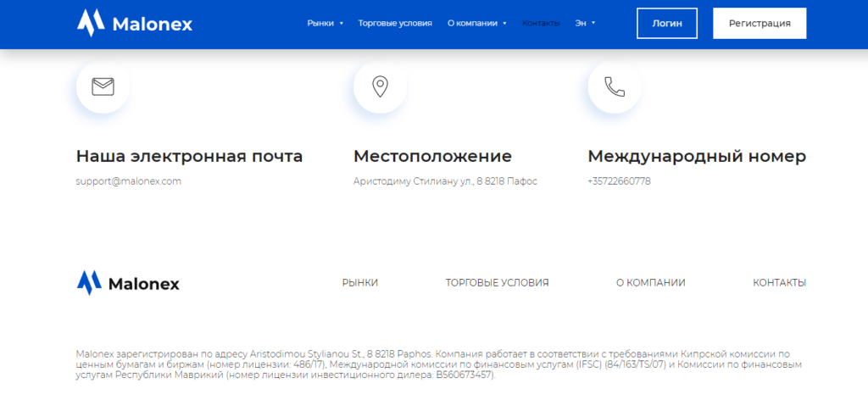Open footer link О КОМПАНИИ
This screenshot has height=400, width=868.
pos(650,283)
